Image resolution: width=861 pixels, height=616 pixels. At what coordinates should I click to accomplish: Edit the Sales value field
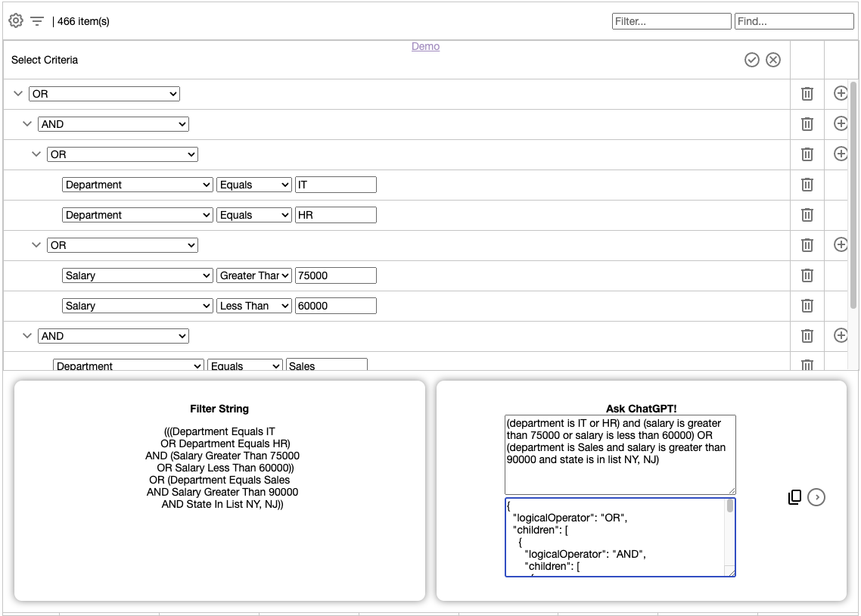click(x=327, y=365)
